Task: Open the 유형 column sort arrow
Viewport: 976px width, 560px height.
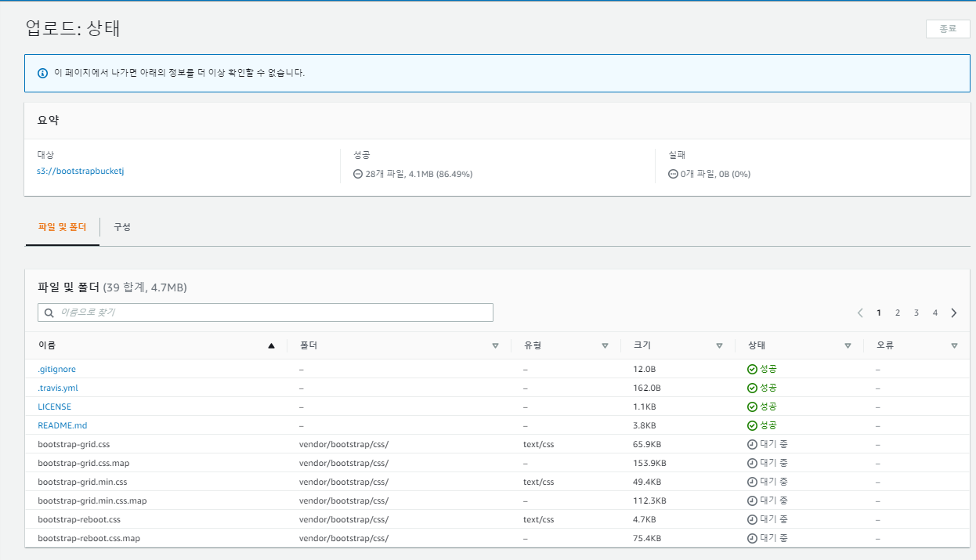Action: [605, 345]
